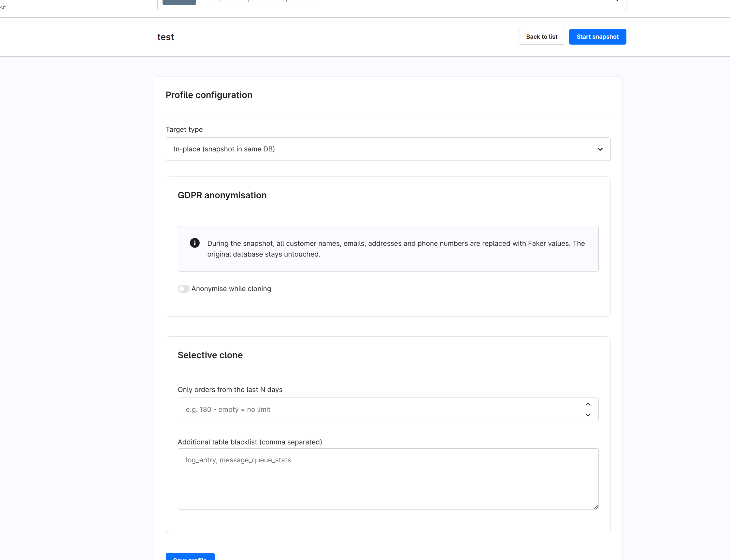
Task: Increase the last N days value
Action: [x=588, y=404]
